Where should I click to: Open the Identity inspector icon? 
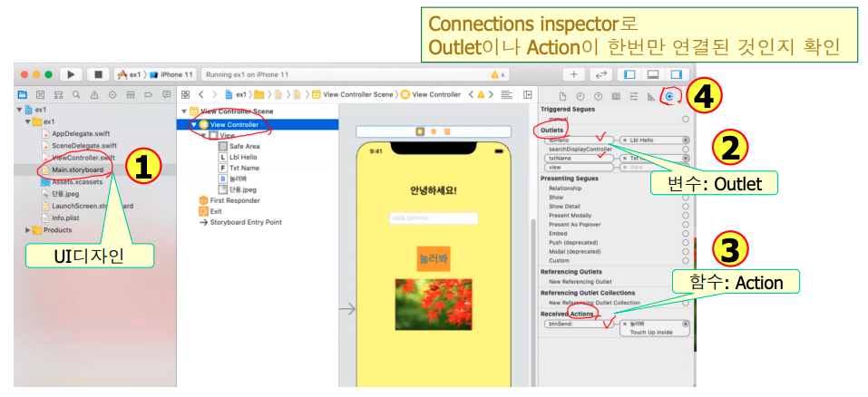tap(616, 96)
